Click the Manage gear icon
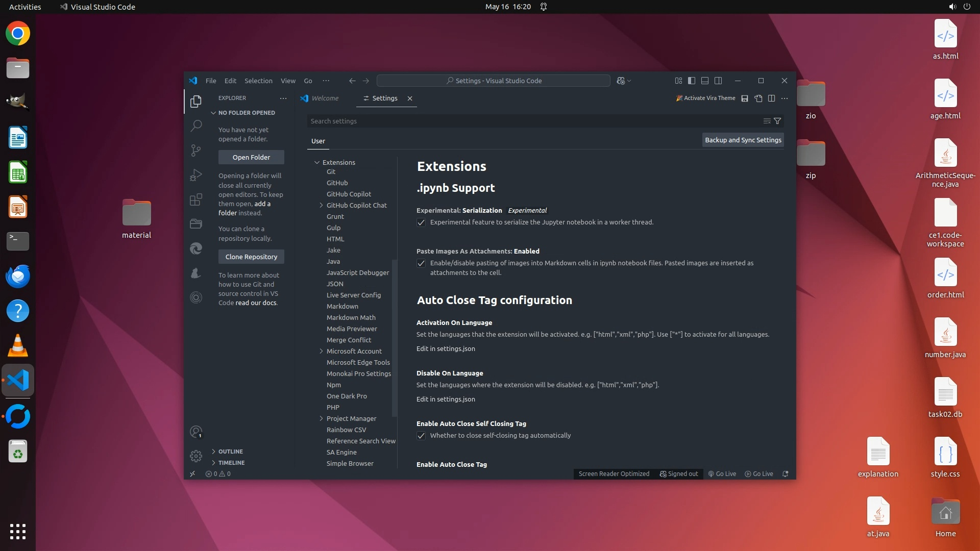Screen dimensions: 980x551 [x=196, y=456]
